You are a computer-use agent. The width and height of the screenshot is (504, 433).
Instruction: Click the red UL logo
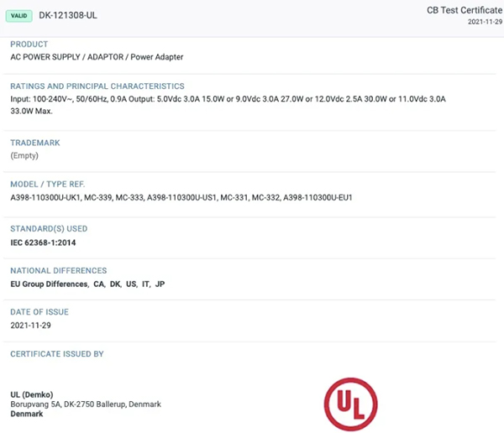pos(350,404)
